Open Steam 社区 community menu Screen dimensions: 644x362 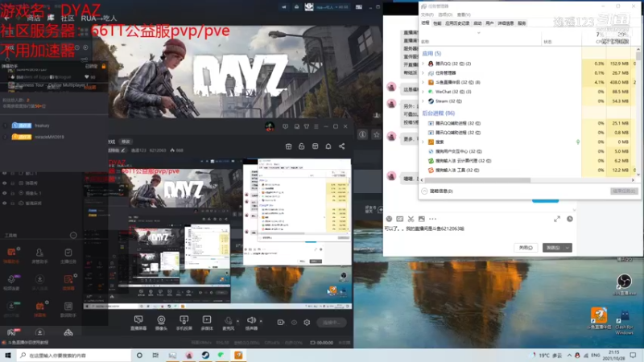point(68,18)
